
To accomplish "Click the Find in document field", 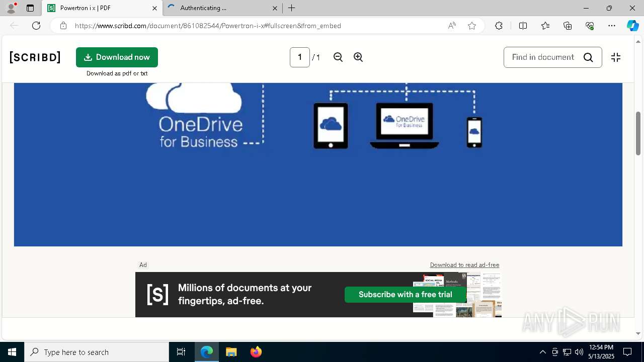I will [543, 57].
